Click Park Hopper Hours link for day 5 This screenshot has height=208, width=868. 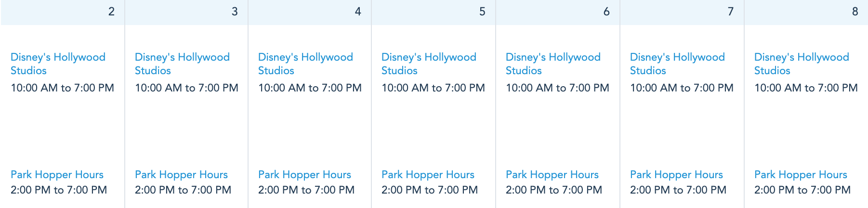[x=428, y=175]
